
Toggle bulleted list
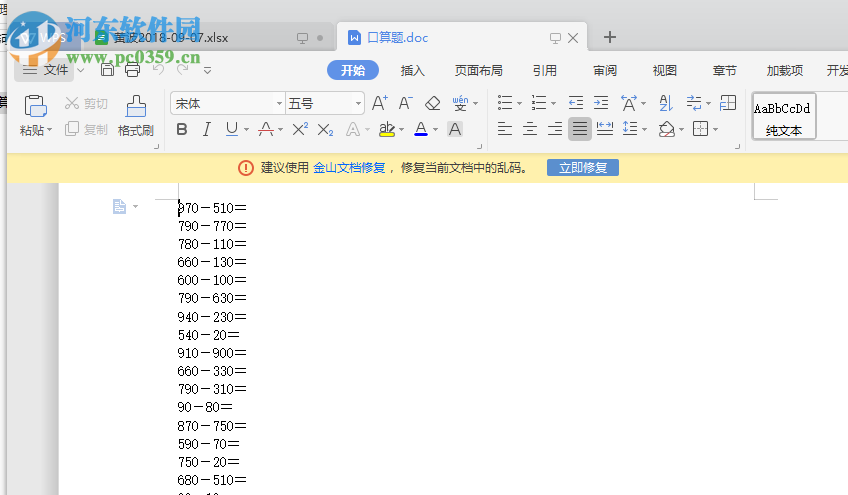click(505, 103)
